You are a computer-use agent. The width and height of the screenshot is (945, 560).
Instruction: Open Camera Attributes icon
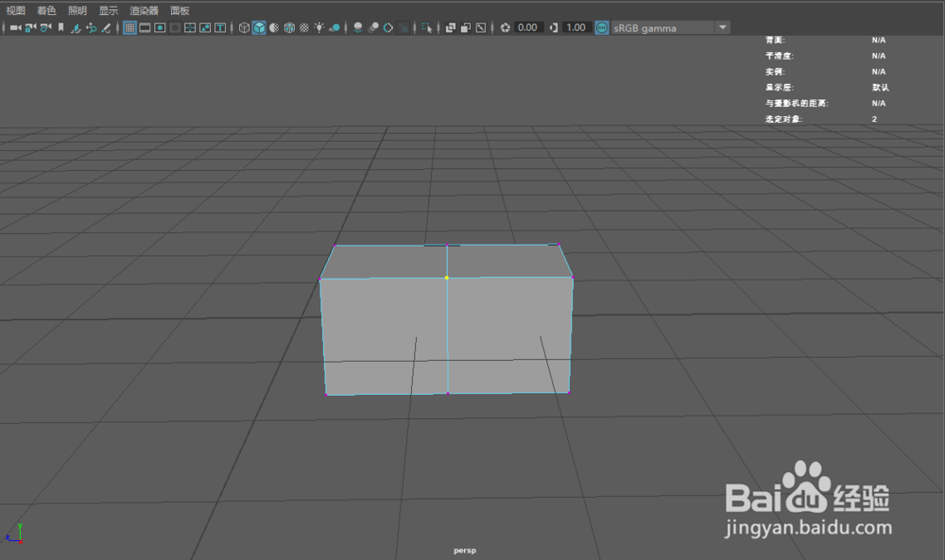click(45, 27)
